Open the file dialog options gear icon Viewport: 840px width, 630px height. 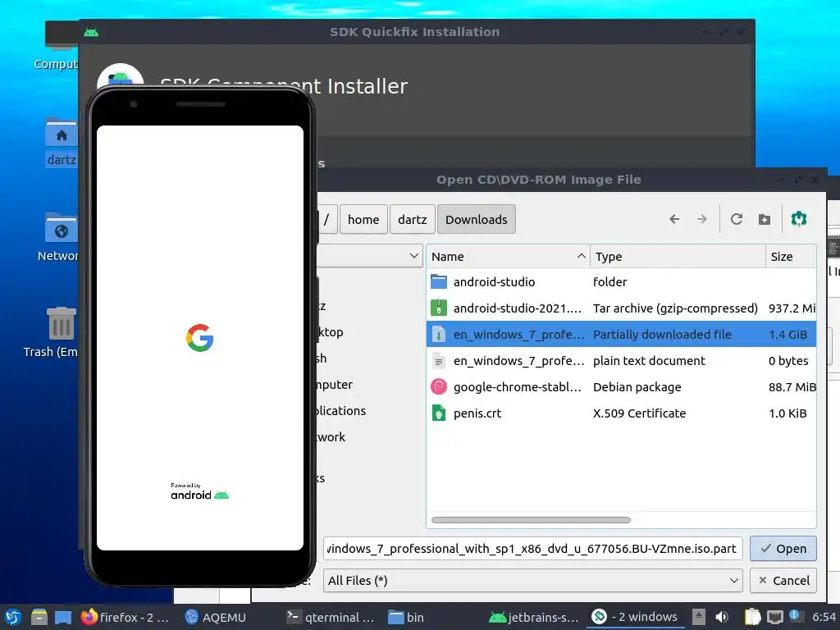[799, 219]
